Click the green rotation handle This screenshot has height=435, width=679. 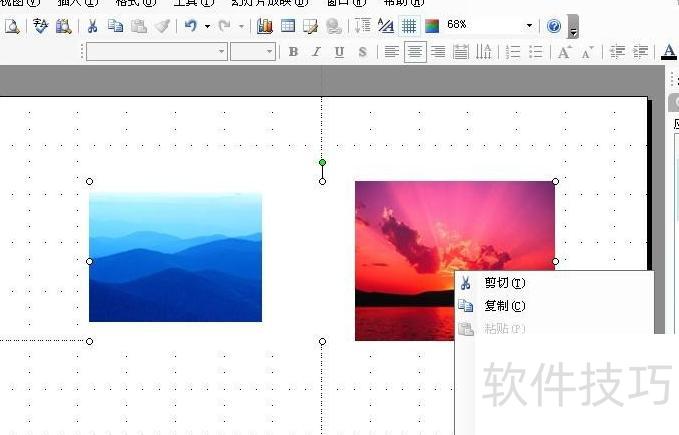point(322,162)
